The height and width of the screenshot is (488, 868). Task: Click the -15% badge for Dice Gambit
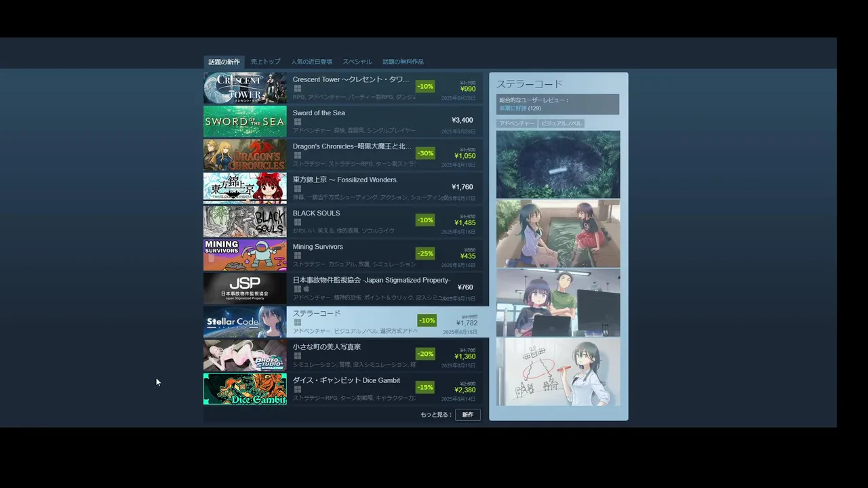coord(425,387)
